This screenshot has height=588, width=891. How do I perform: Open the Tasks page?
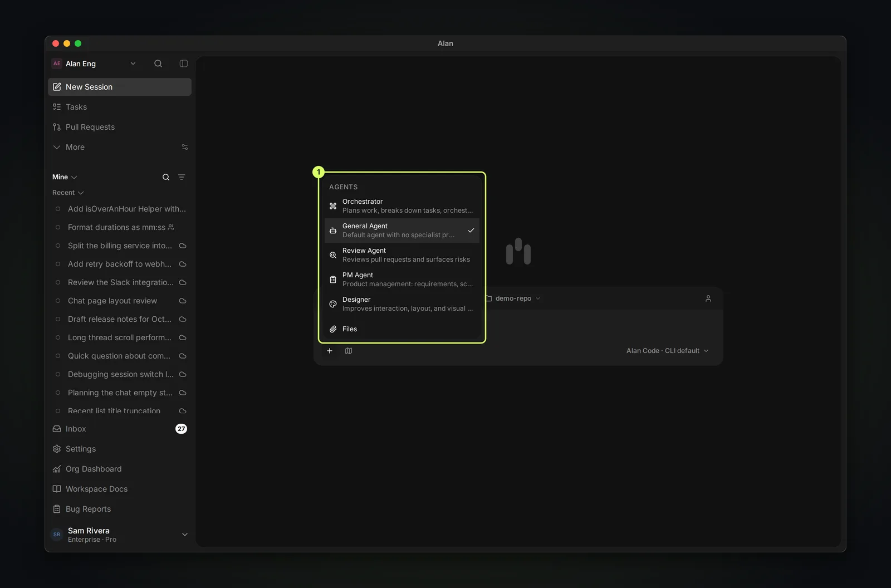[x=120, y=107]
